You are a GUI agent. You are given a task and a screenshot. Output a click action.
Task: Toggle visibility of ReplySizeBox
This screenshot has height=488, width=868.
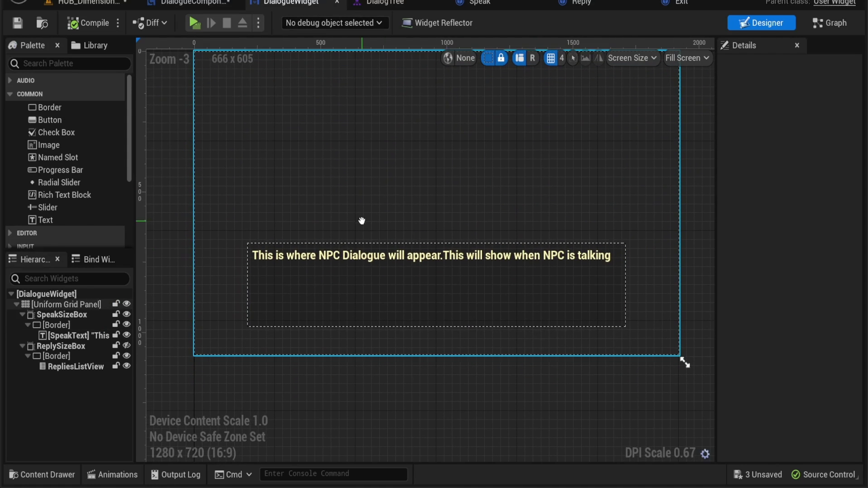(127, 346)
